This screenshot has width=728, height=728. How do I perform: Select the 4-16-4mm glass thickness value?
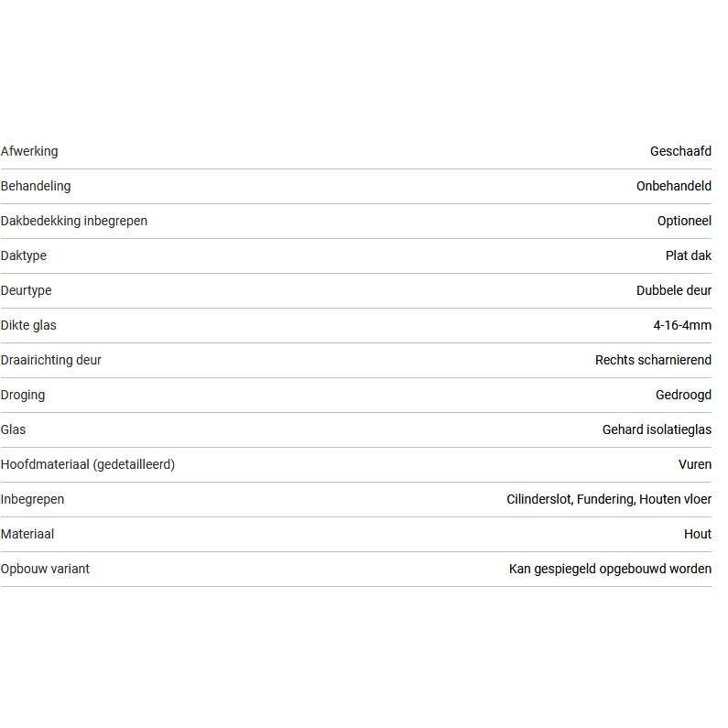(681, 325)
